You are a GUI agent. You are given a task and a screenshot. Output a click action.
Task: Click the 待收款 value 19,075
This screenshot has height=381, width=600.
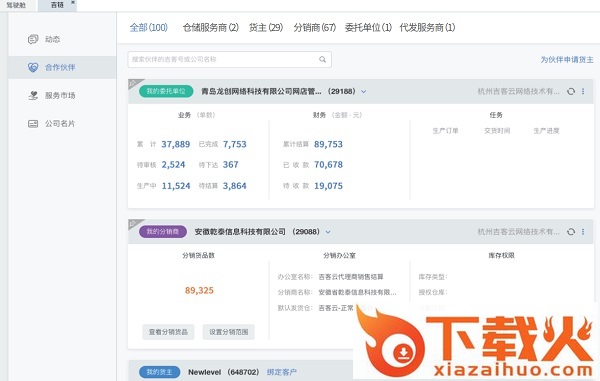point(328,186)
